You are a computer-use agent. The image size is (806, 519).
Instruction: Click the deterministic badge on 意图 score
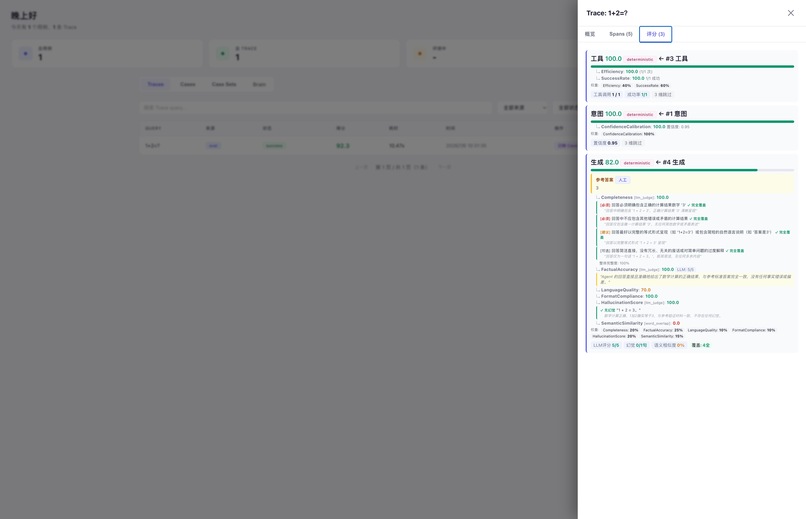(x=640, y=114)
